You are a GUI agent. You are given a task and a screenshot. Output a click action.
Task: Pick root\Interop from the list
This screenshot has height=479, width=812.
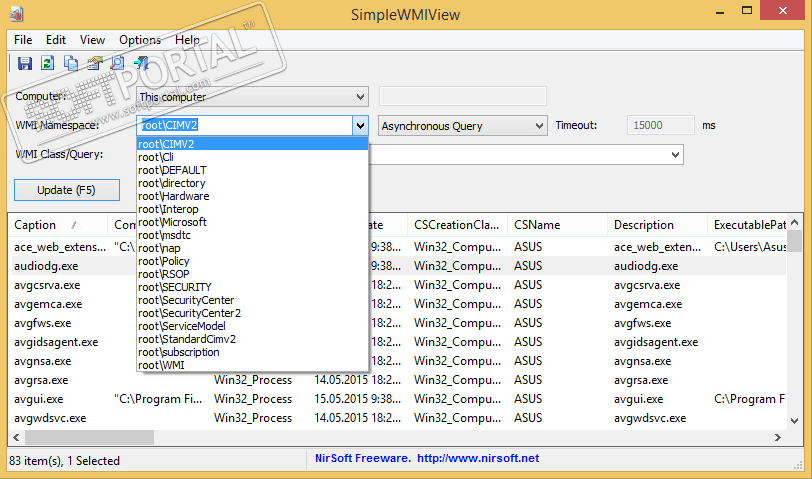pos(252,209)
